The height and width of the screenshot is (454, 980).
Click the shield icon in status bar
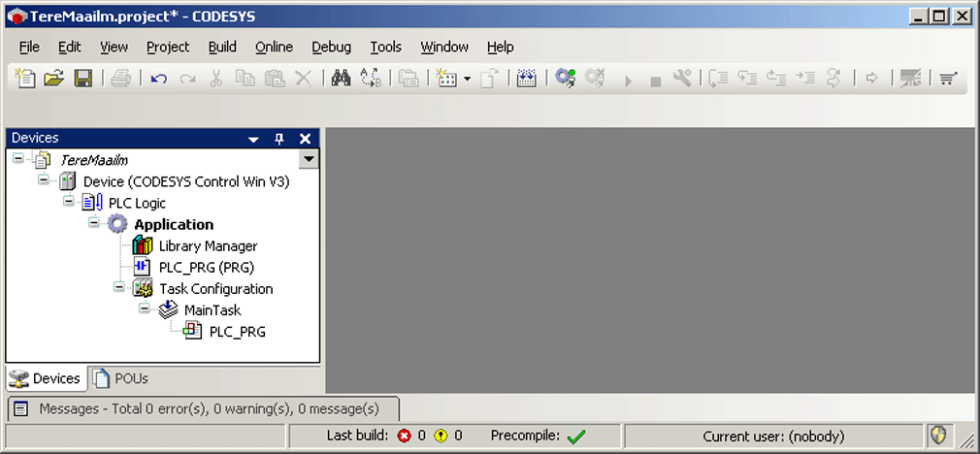(x=938, y=435)
